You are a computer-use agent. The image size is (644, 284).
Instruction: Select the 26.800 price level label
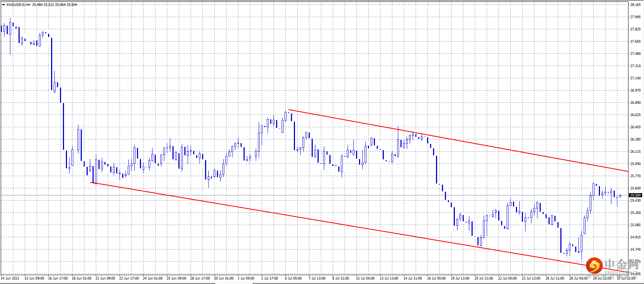pos(635,103)
